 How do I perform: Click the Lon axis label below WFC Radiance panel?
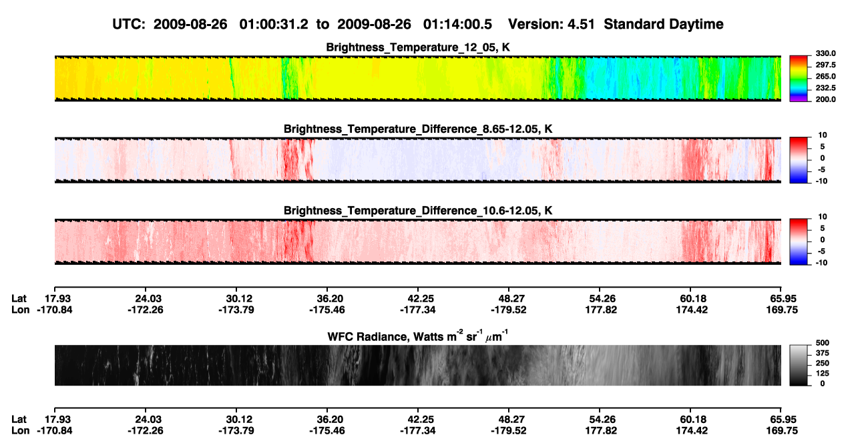(21, 430)
